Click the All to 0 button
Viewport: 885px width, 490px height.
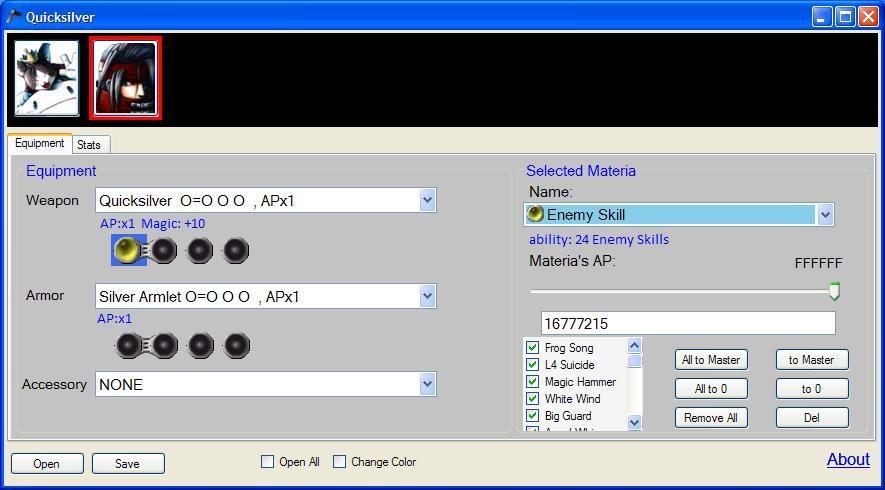[x=711, y=389]
